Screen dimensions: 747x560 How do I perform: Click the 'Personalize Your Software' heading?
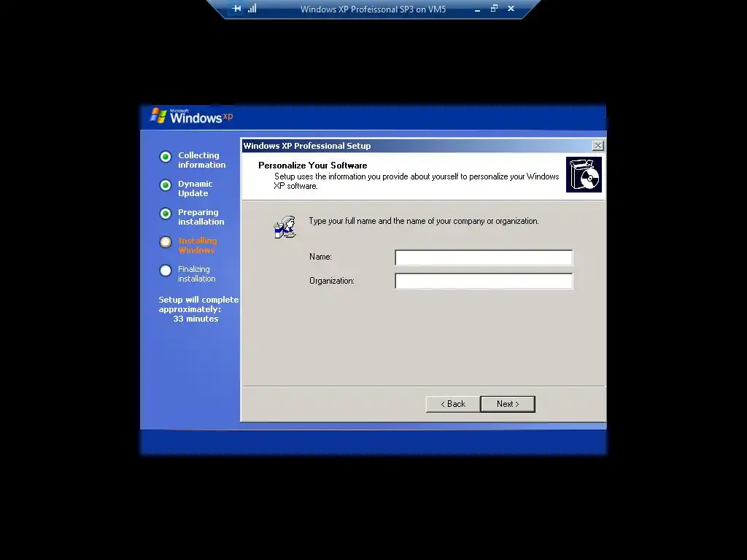coord(312,166)
